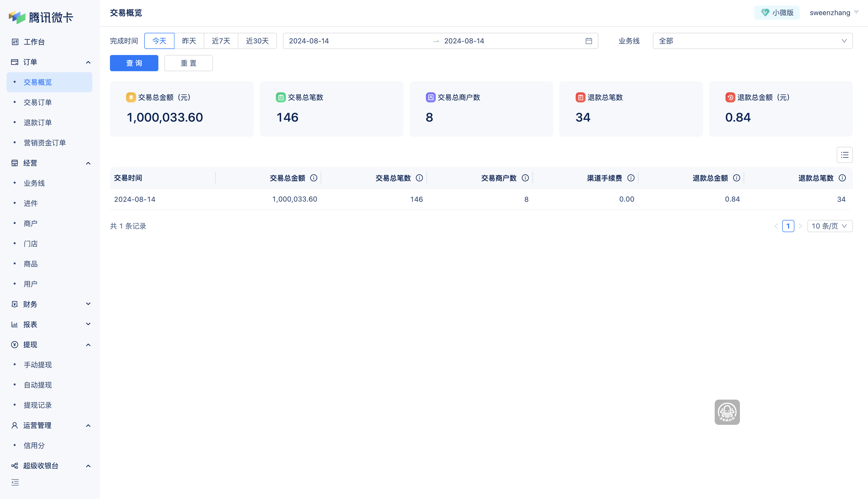This screenshot has width=868, height=499.
Task: Click the 重置 reset button
Action: 188,63
